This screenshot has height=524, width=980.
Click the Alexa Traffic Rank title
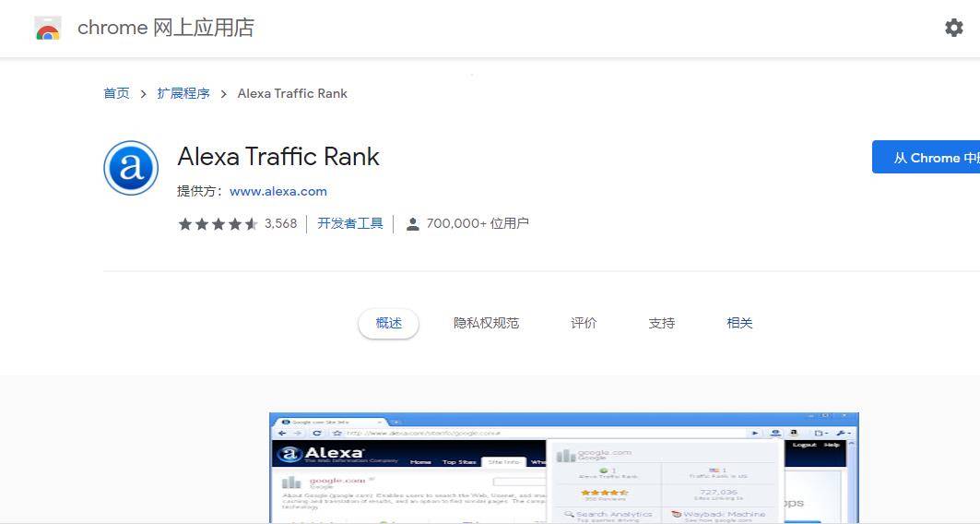pos(278,156)
